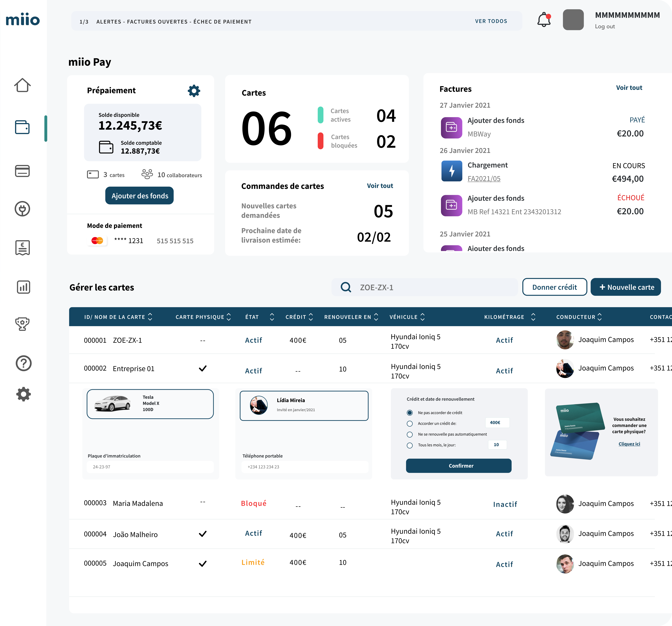
Task: Open invoice link FA2021/05
Action: 484,179
